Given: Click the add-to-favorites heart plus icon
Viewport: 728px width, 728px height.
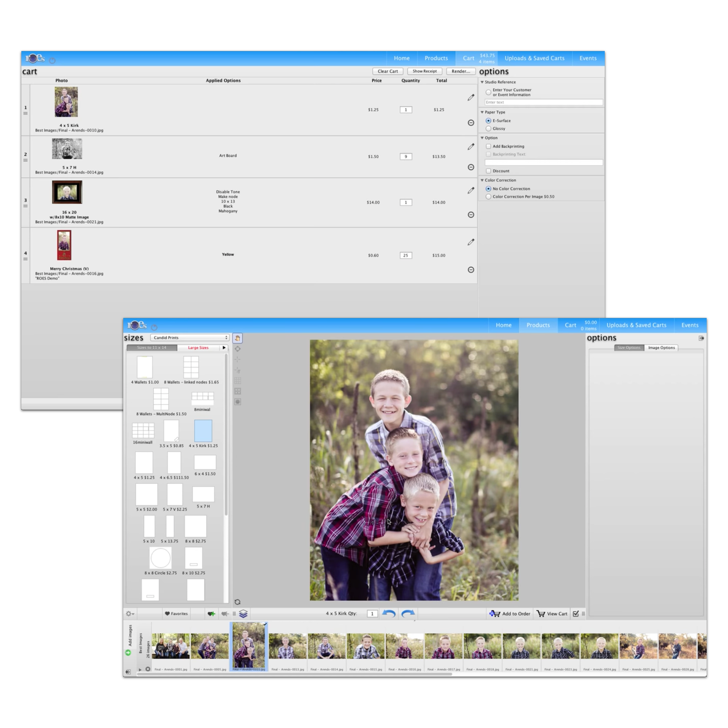Looking at the screenshot, I should 211,614.
